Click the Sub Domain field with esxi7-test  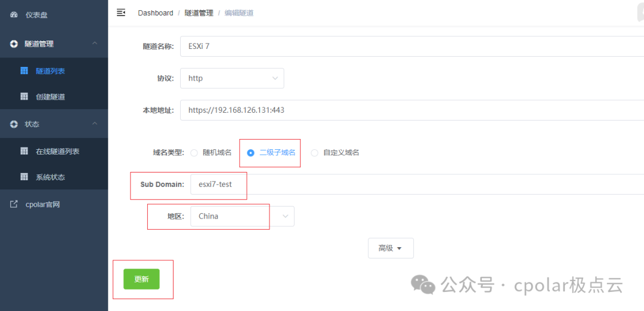[x=417, y=184]
